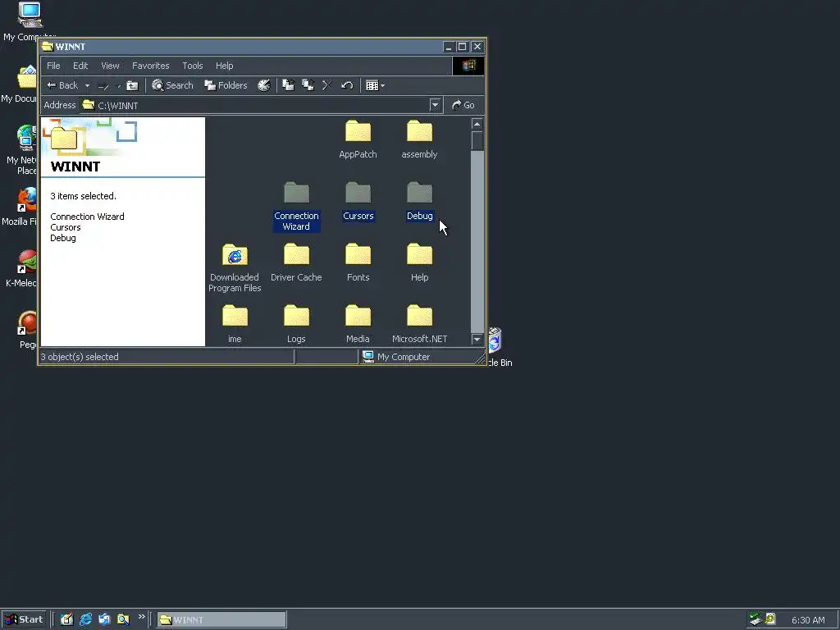Select the Media folder

tap(358, 324)
